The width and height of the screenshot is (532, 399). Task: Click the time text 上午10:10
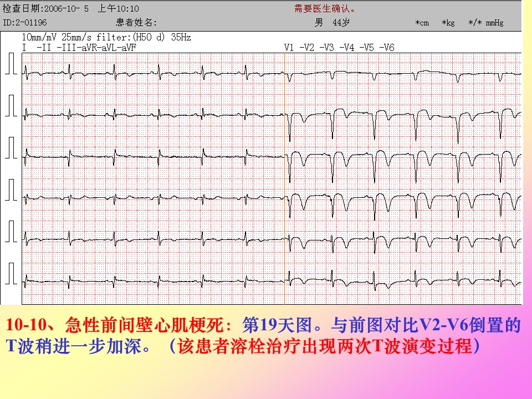coord(118,8)
